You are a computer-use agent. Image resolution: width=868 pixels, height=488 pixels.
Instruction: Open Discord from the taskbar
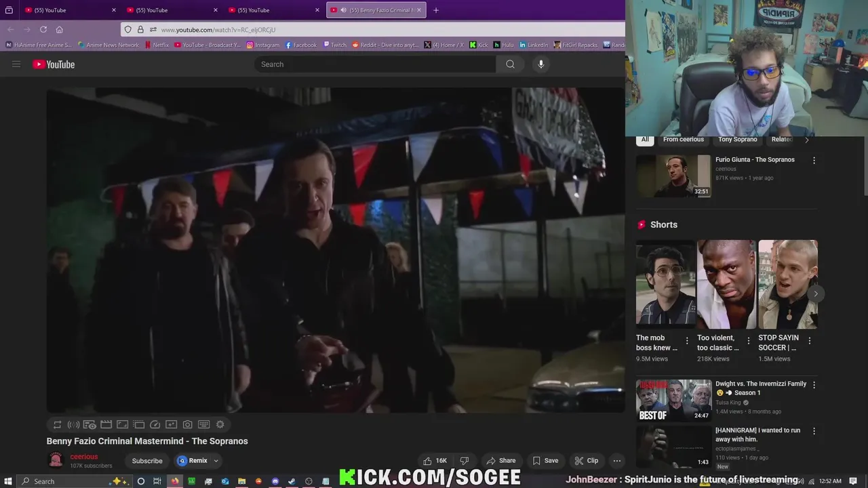[x=275, y=481]
